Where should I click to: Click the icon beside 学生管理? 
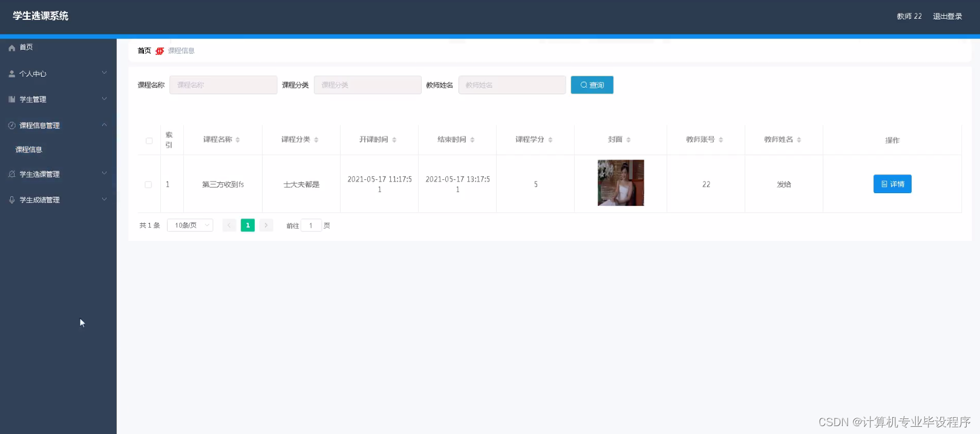pyautogui.click(x=11, y=99)
